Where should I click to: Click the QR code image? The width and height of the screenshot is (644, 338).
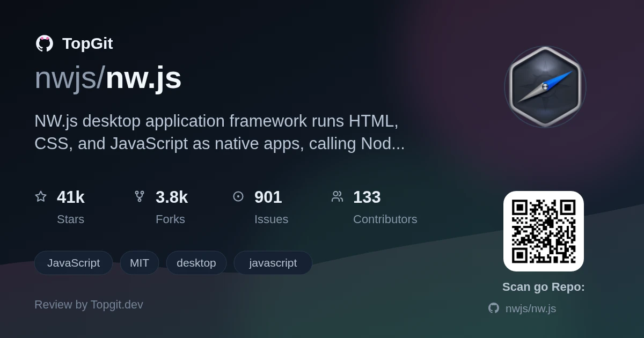click(544, 231)
